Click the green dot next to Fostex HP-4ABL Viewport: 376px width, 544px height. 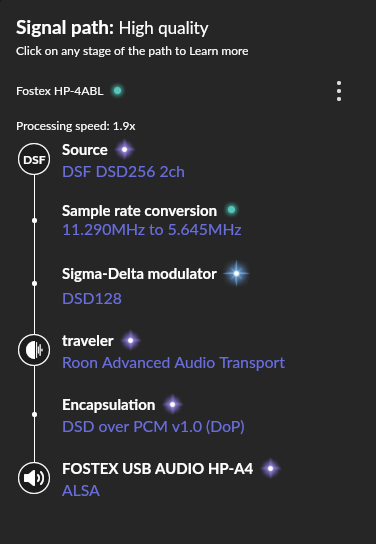[118, 91]
